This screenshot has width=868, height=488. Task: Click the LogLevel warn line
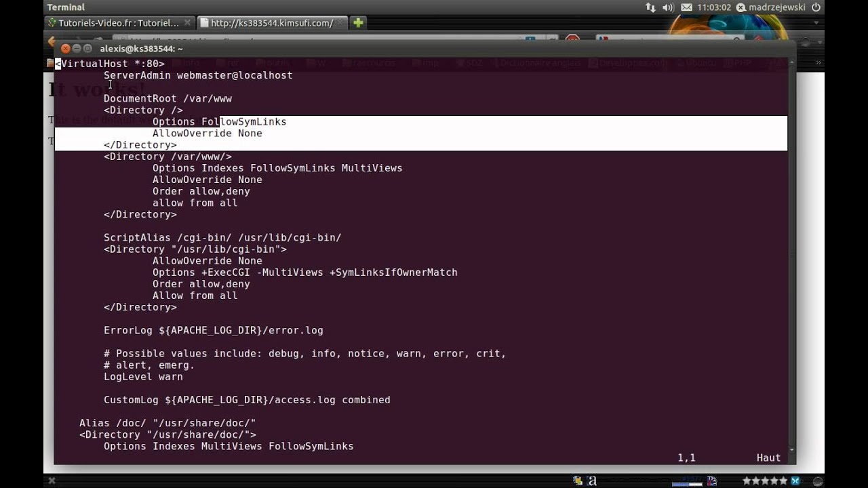(143, 377)
